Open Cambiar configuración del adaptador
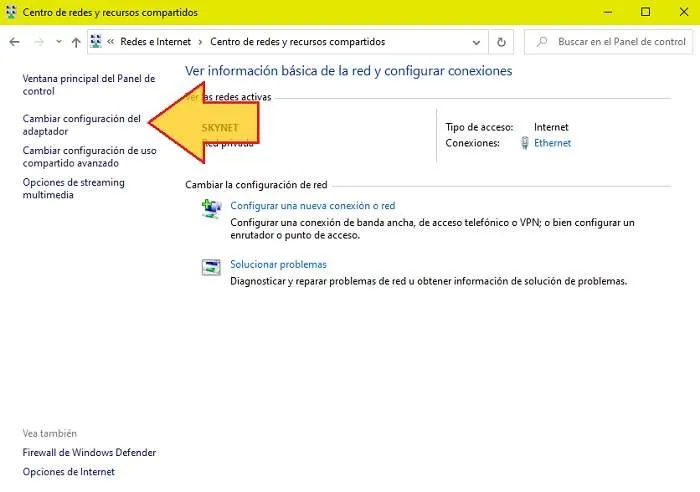The image size is (700, 492). pos(81,125)
